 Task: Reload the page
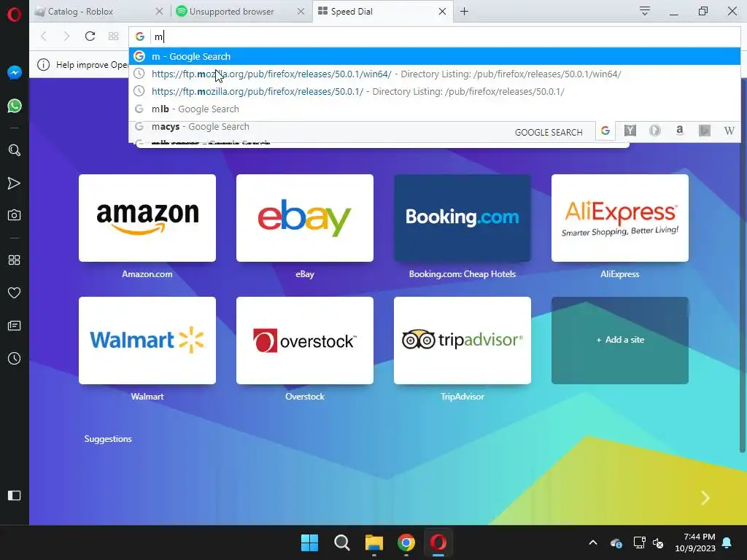point(90,36)
